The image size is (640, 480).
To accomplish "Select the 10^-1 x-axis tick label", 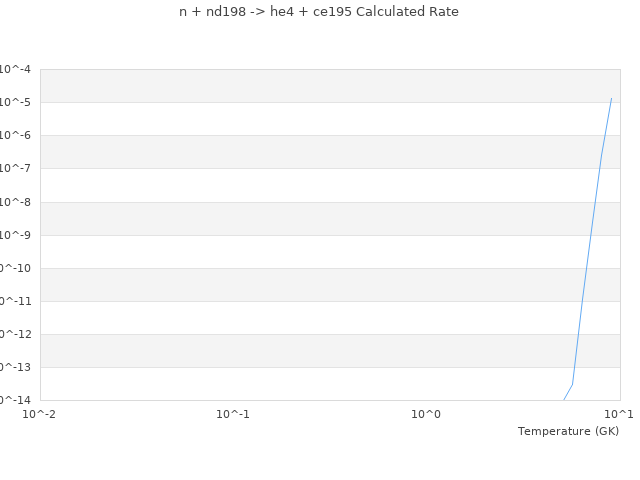I will (x=233, y=414).
